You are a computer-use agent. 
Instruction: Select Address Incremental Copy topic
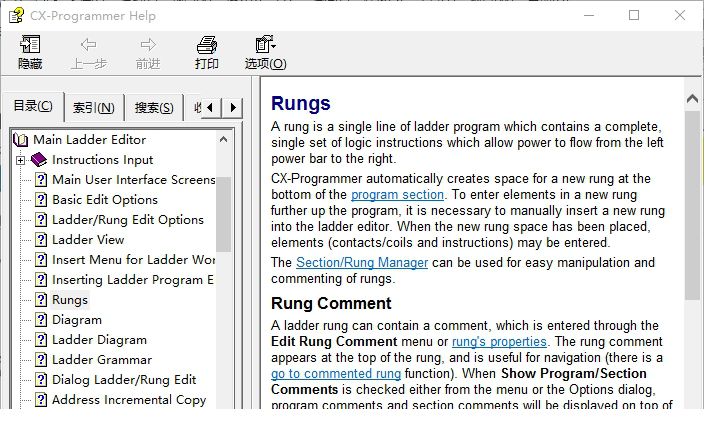pos(129,400)
